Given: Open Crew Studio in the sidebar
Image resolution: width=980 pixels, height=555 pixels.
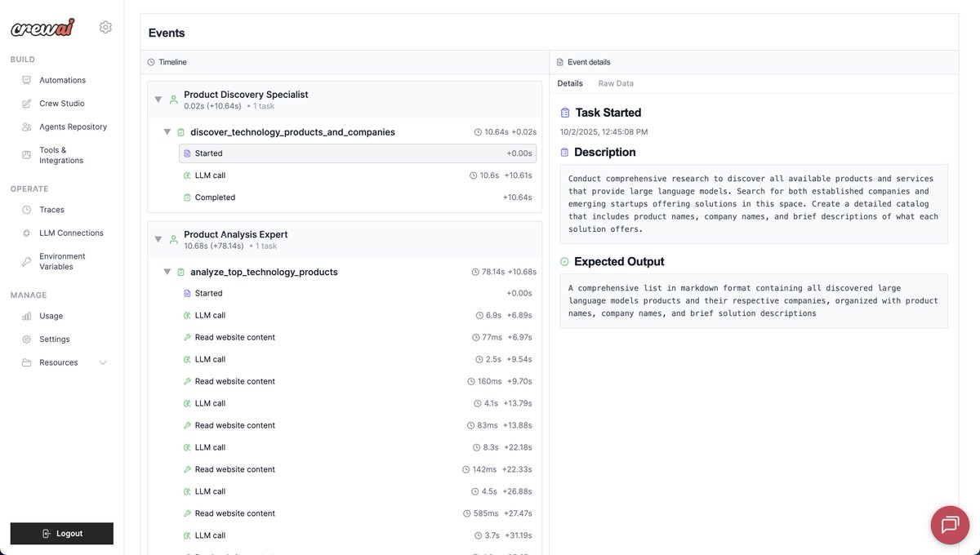Looking at the screenshot, I should [x=63, y=104].
